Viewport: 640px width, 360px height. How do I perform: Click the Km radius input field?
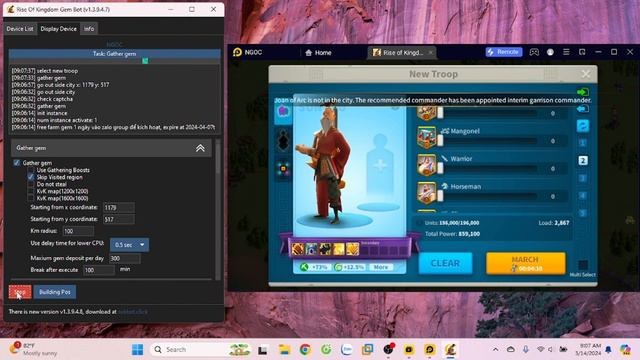78,231
